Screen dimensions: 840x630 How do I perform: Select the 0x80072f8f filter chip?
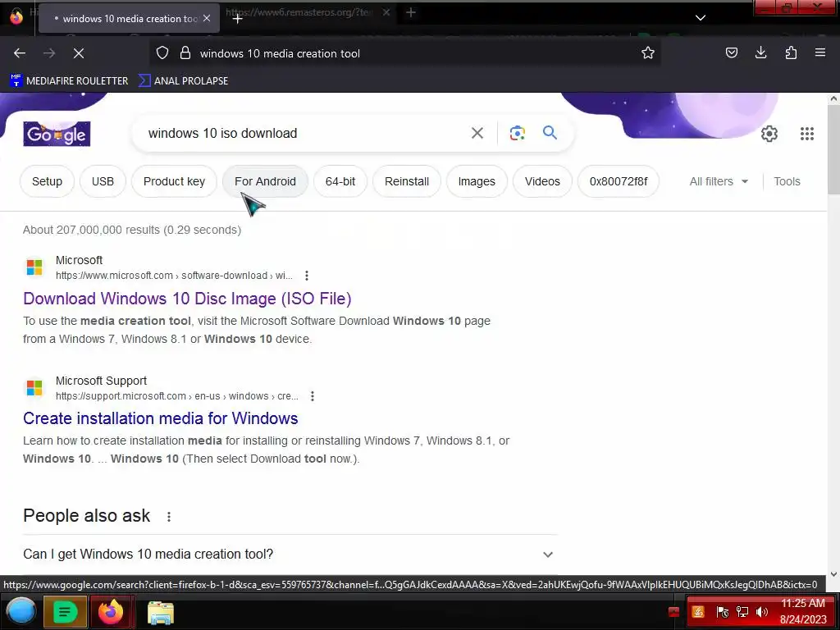coord(619,181)
